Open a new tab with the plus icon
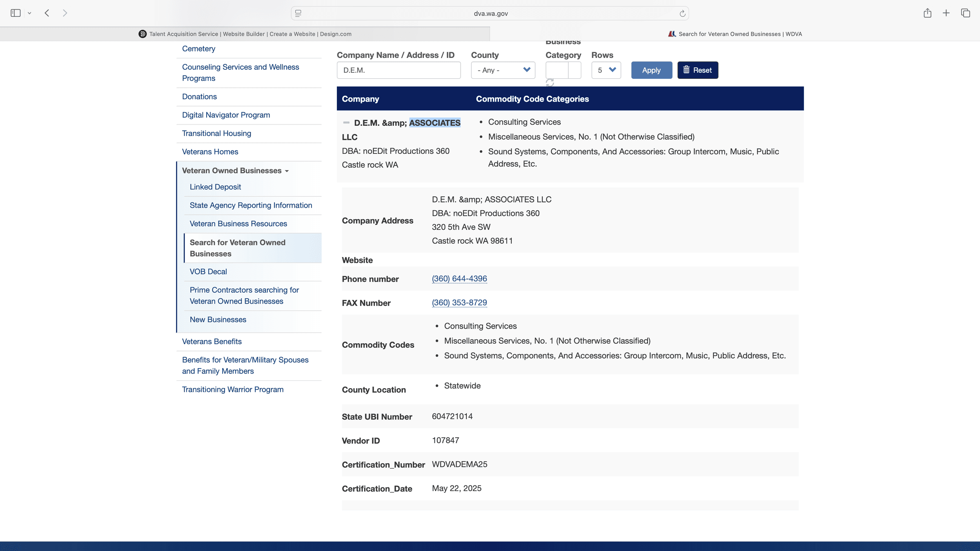980x551 pixels. 946,13
